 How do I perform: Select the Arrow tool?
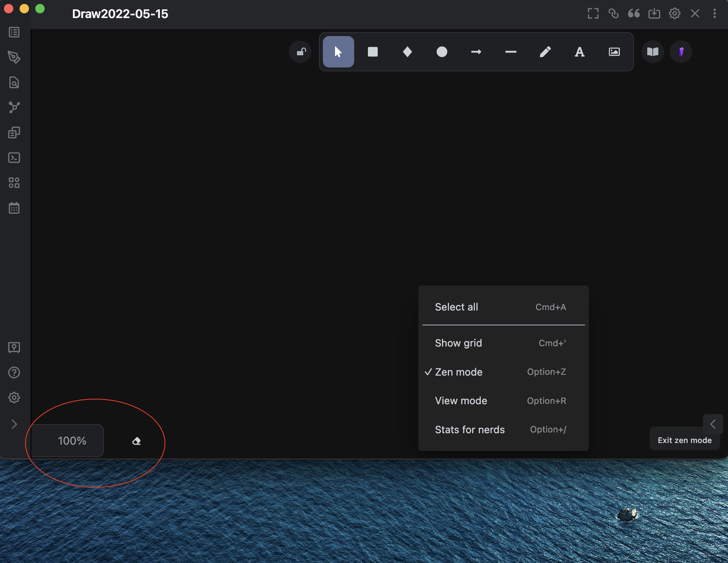[x=476, y=52]
